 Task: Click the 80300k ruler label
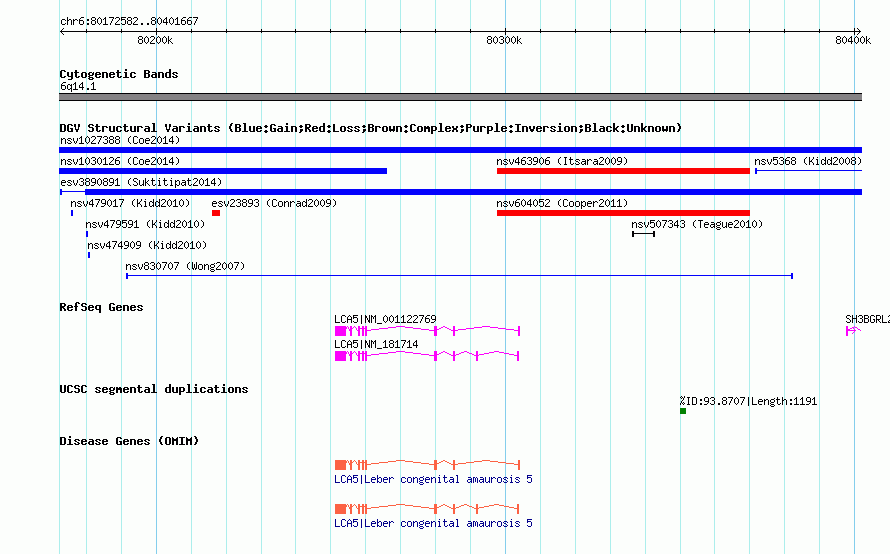coord(504,40)
